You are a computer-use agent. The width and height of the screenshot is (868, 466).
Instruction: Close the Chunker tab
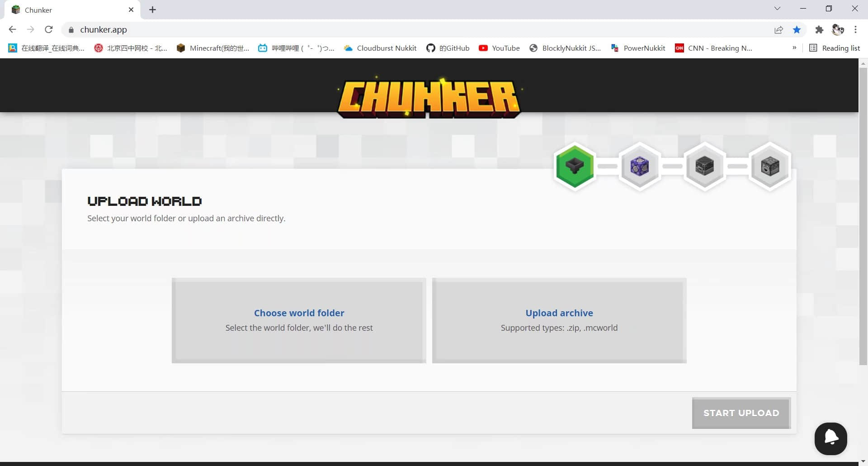[x=131, y=10]
